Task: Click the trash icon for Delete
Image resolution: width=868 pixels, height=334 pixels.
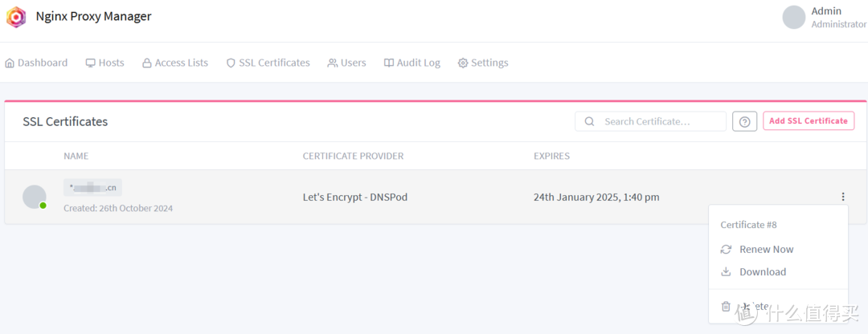Action: (726, 306)
